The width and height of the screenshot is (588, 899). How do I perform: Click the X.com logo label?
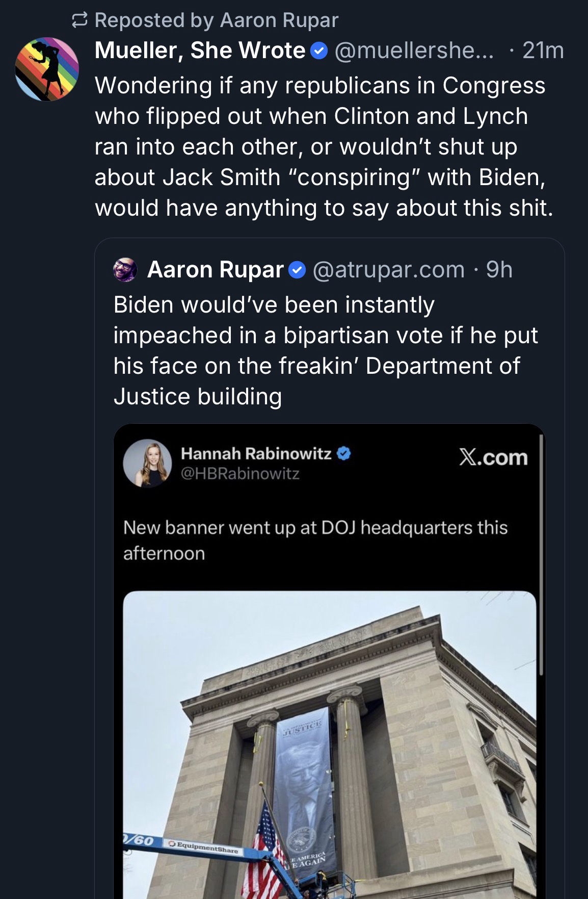[493, 457]
